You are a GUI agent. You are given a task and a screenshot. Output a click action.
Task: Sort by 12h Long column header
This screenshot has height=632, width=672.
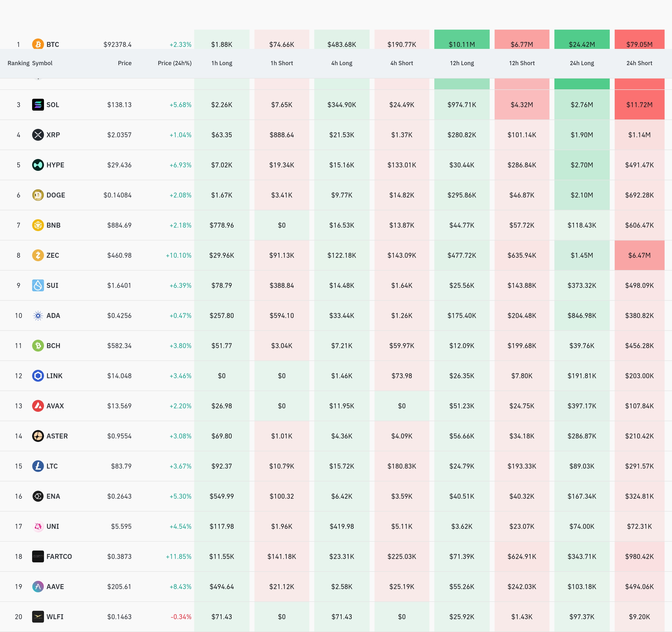point(462,63)
